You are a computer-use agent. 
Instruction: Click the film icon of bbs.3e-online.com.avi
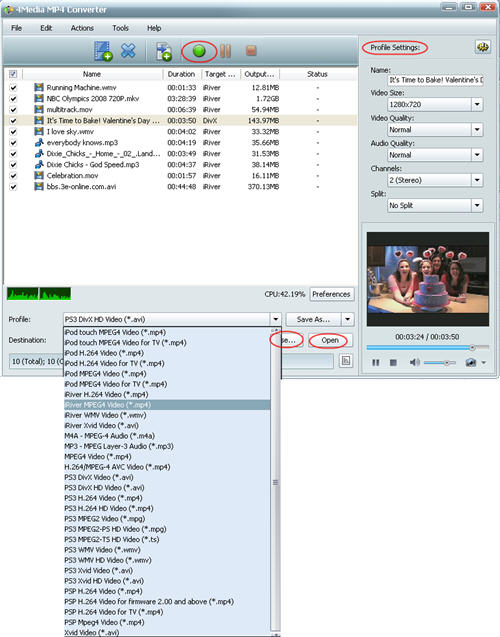[x=39, y=186]
